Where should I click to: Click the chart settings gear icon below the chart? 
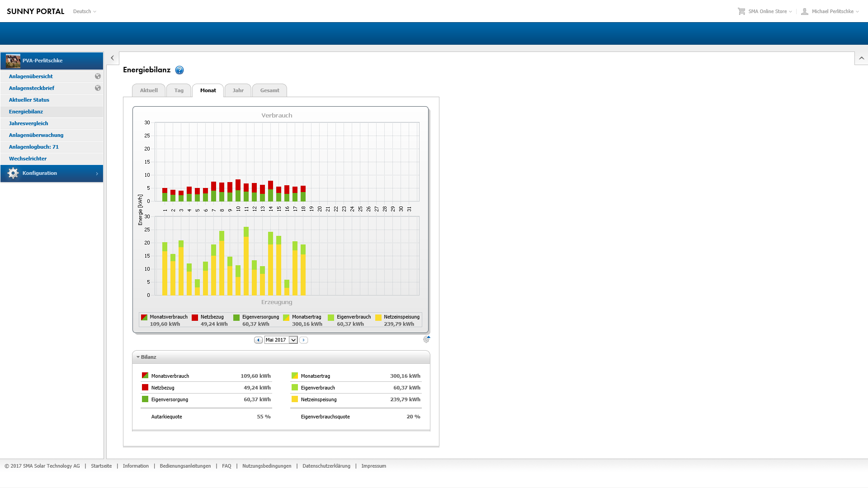426,339
